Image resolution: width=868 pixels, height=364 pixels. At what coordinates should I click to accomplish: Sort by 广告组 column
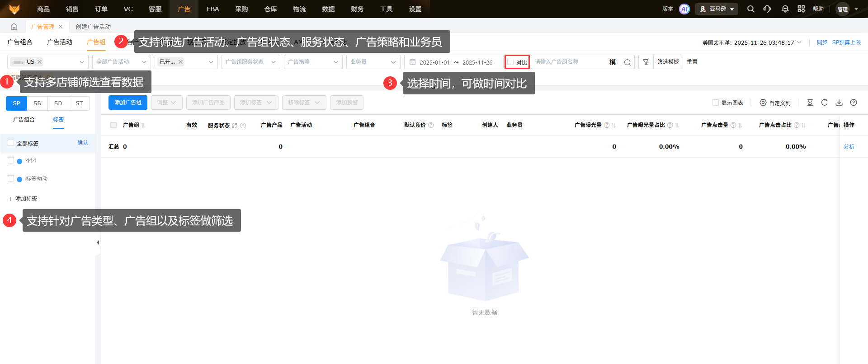point(143,126)
